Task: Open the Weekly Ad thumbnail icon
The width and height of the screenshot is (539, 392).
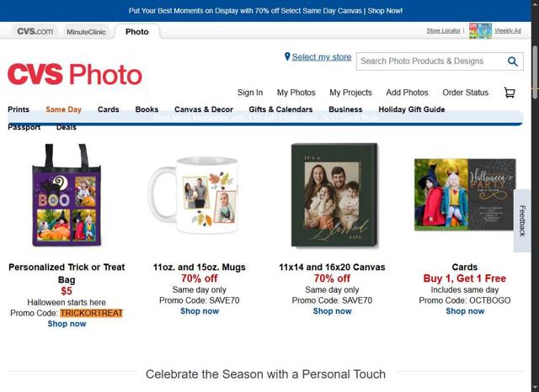Action: pyautogui.click(x=480, y=31)
